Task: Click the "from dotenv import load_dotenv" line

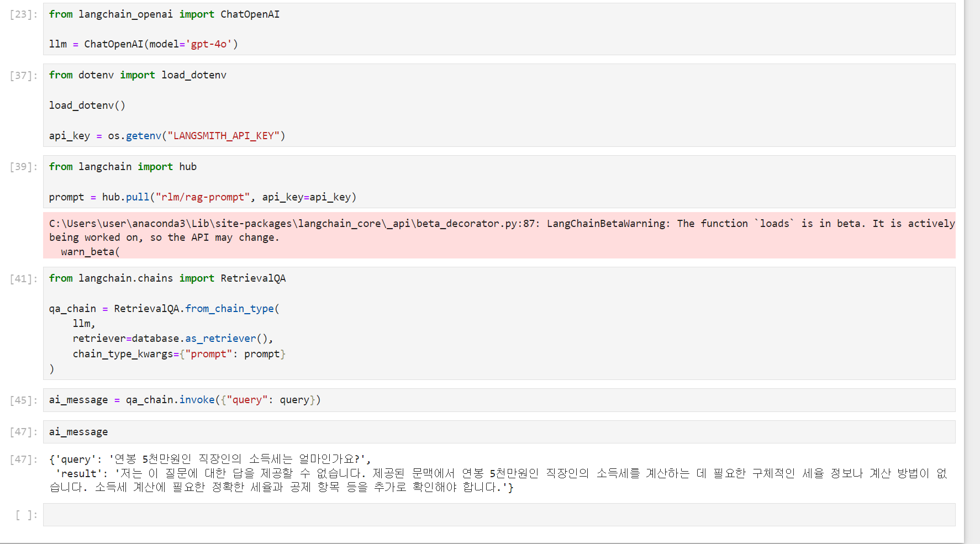Action: coord(138,75)
